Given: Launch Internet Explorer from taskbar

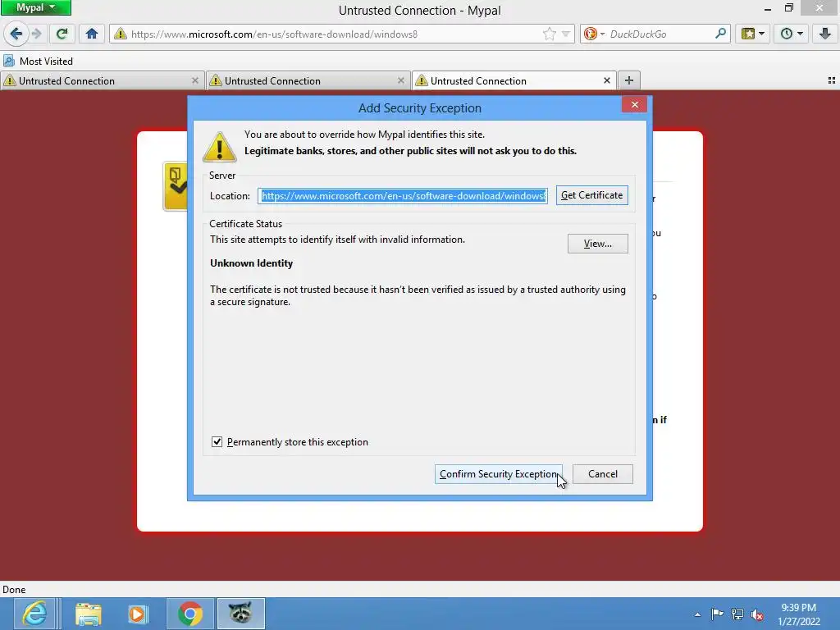Looking at the screenshot, I should coord(34,614).
